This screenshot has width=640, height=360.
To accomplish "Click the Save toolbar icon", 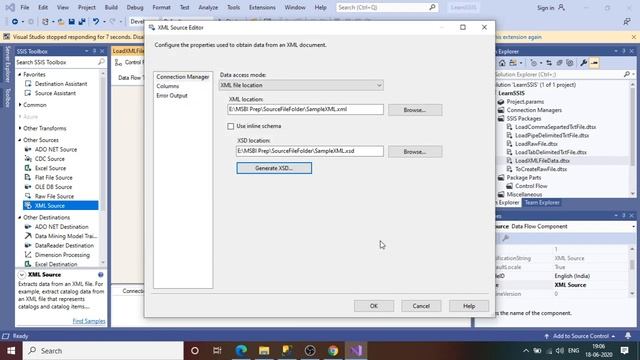I will [71, 22].
